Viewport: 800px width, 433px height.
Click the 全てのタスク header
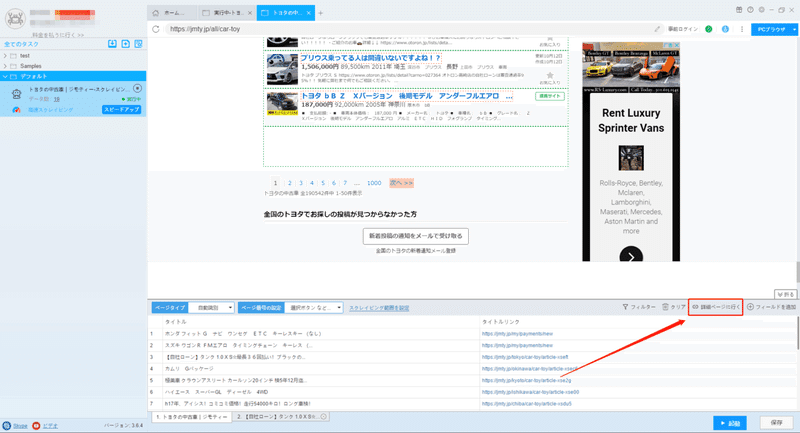pyautogui.click(x=21, y=44)
